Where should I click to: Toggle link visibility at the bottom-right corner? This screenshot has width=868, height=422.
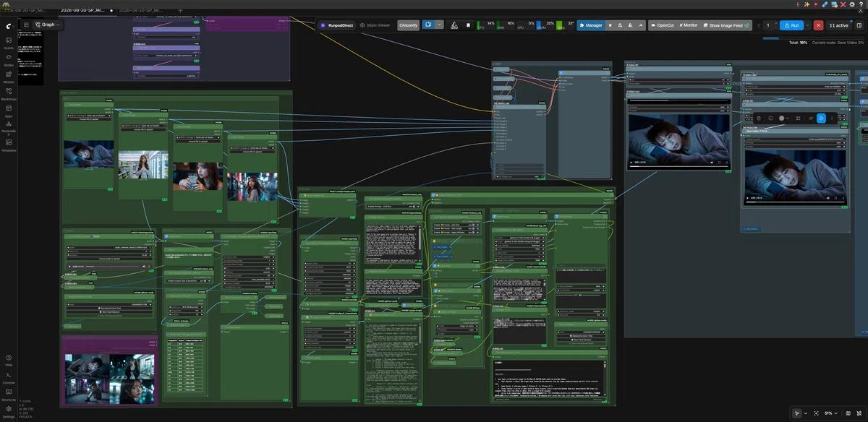click(x=859, y=413)
